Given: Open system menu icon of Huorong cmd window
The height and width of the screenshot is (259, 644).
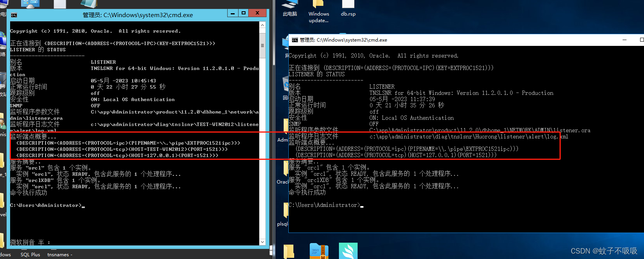Looking at the screenshot, I should click(x=295, y=40).
